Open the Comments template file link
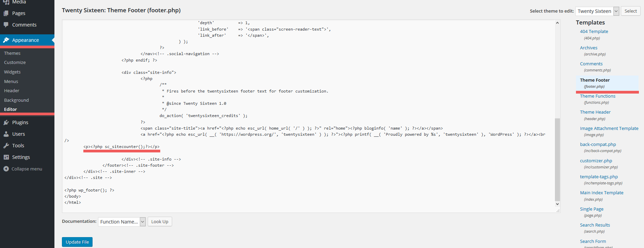The width and height of the screenshot is (644, 248). [x=591, y=64]
